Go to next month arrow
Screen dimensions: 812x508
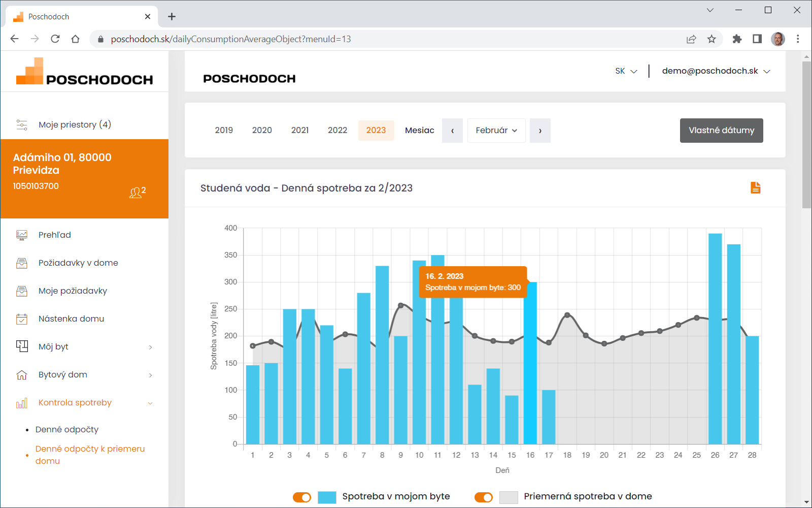point(540,131)
